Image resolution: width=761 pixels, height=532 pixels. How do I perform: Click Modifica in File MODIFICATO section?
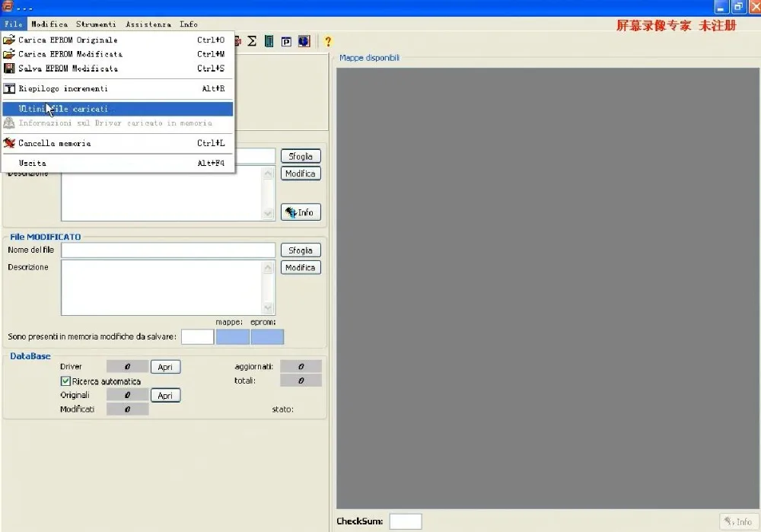pos(301,267)
